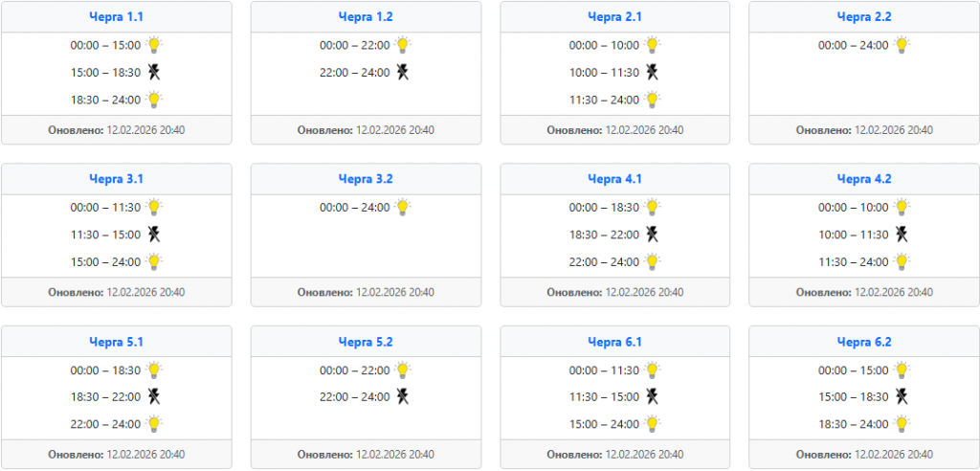Open the Черга 2.2 header link
The image size is (980, 471).
[864, 17]
